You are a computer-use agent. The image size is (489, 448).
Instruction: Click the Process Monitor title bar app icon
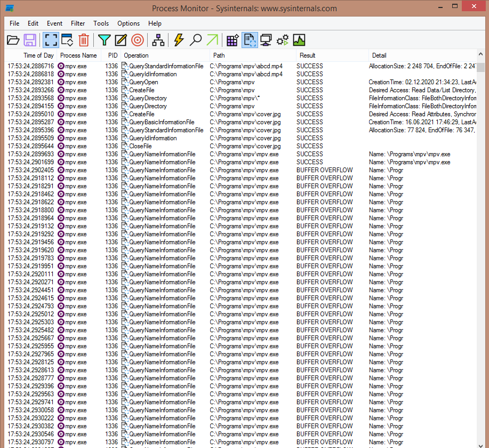coord(10,8)
